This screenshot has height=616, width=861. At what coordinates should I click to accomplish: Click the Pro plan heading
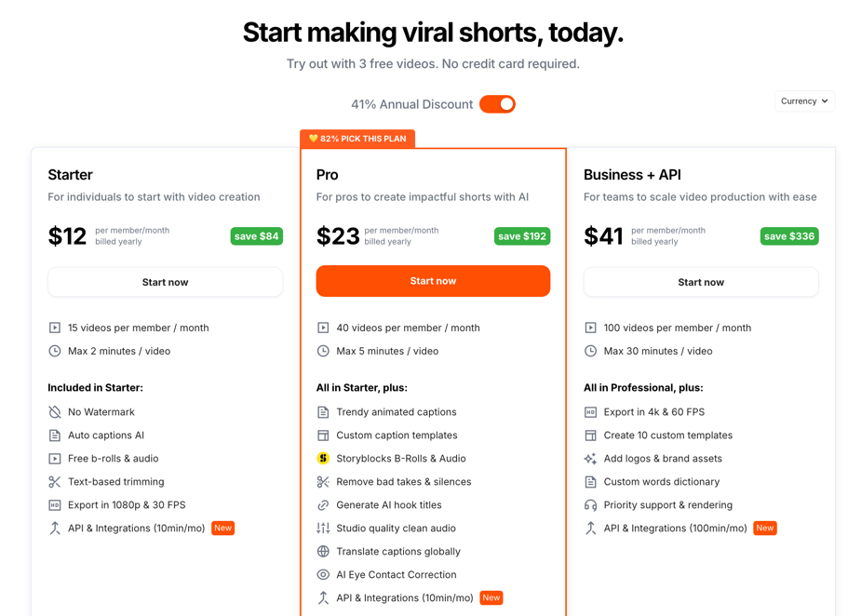tap(327, 175)
